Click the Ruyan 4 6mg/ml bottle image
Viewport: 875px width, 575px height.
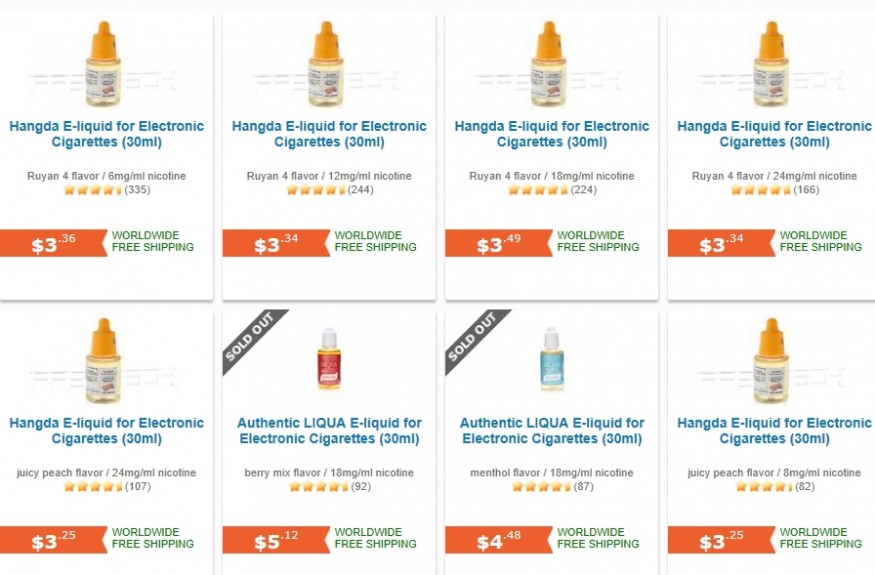click(x=103, y=65)
